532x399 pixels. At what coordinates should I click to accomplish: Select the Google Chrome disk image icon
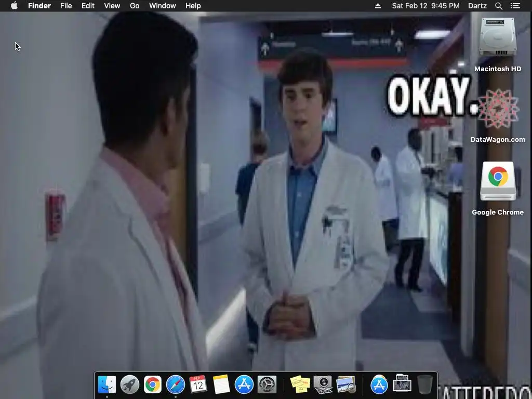click(x=498, y=181)
